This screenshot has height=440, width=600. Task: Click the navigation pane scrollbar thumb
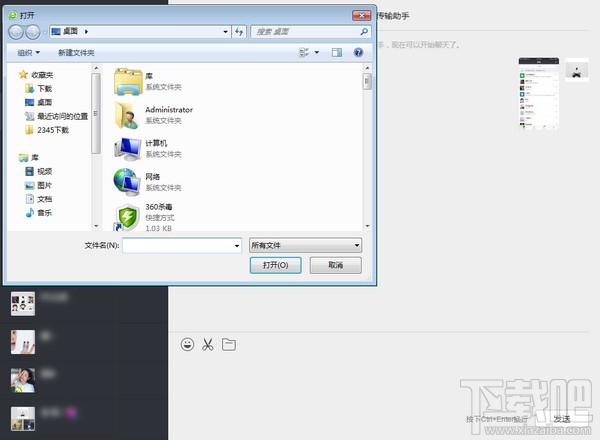pyautogui.click(x=96, y=113)
